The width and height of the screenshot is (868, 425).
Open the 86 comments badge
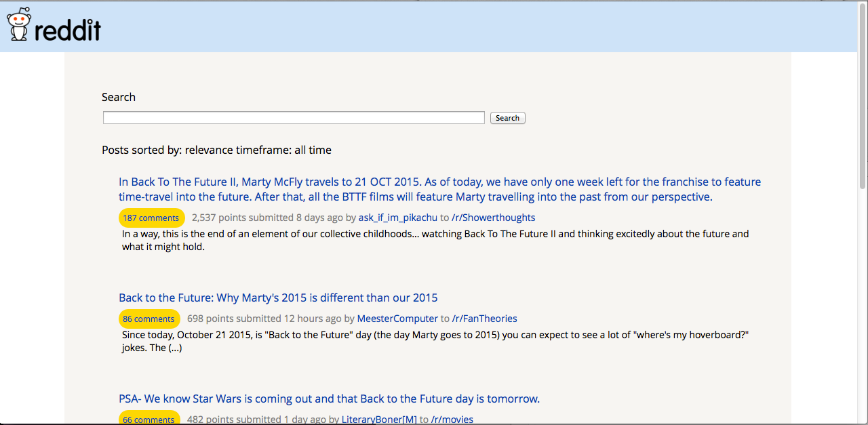tap(149, 319)
